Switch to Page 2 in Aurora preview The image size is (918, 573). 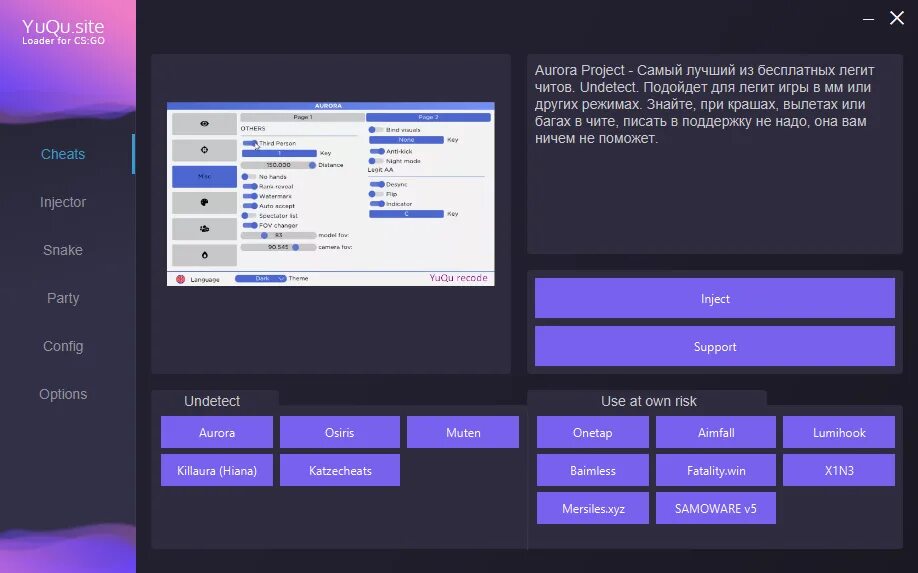[x=428, y=117]
